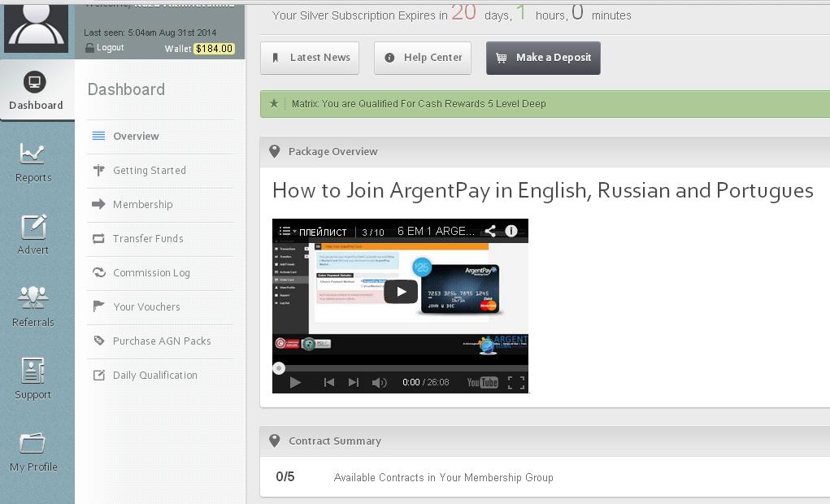Screen dimensions: 830x504
Task: Click the Daily Qualification edit icon
Action: point(99,375)
